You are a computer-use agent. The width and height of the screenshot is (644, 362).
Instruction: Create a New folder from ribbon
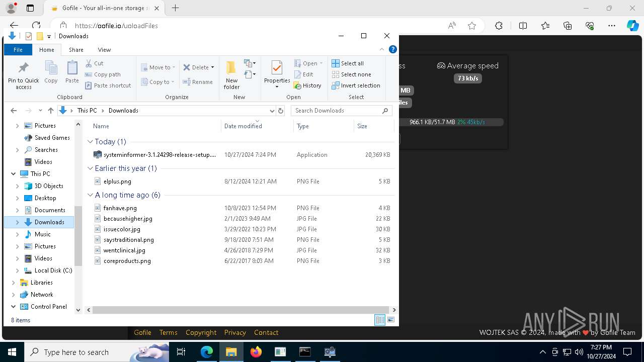tap(231, 75)
